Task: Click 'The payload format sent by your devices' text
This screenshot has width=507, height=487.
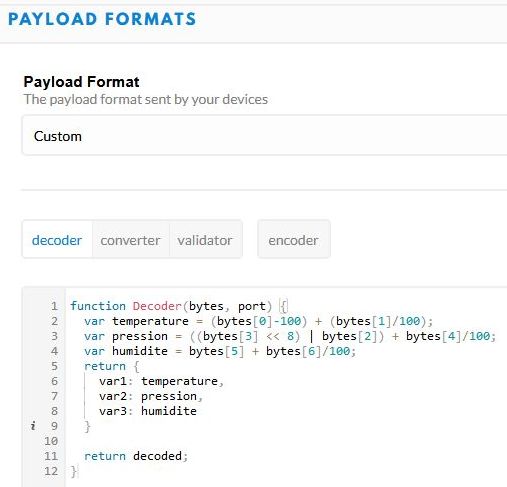Action: point(146,99)
